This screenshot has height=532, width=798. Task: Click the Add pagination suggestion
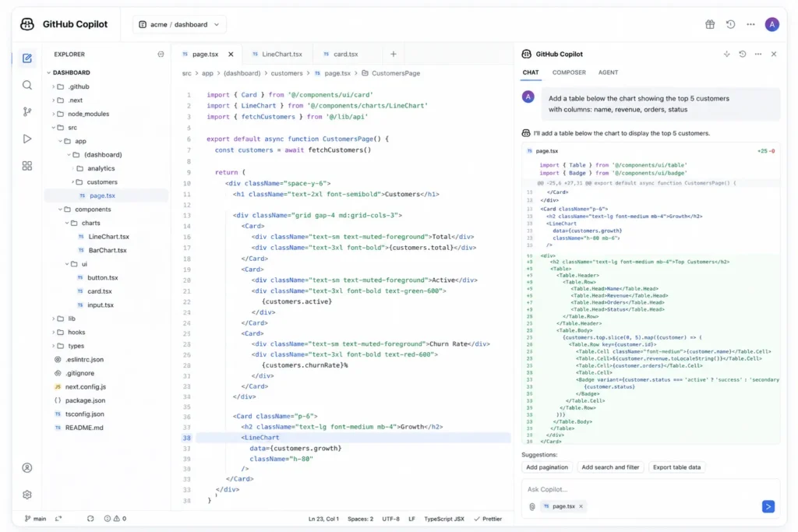coord(546,467)
